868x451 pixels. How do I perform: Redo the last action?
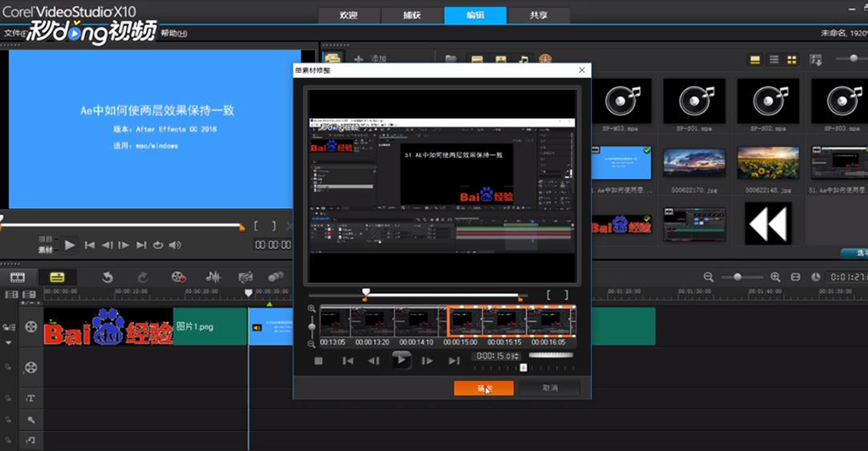pos(143,278)
